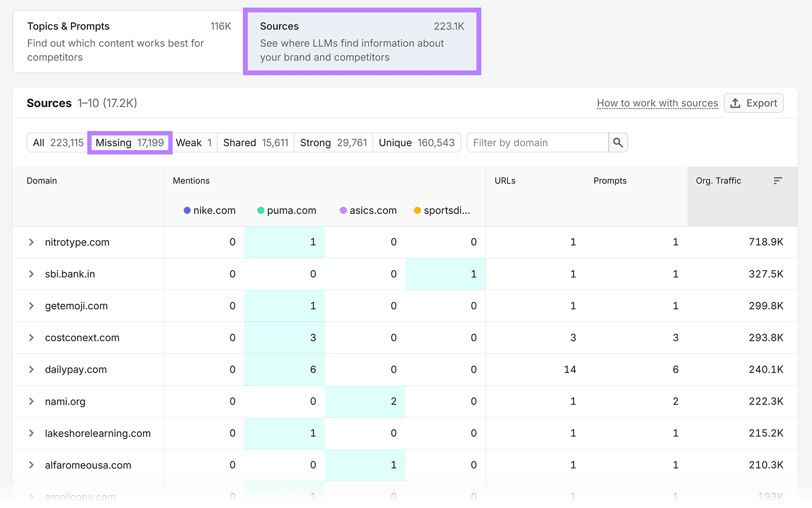
Task: Open How to work with sources link
Action: 657,103
